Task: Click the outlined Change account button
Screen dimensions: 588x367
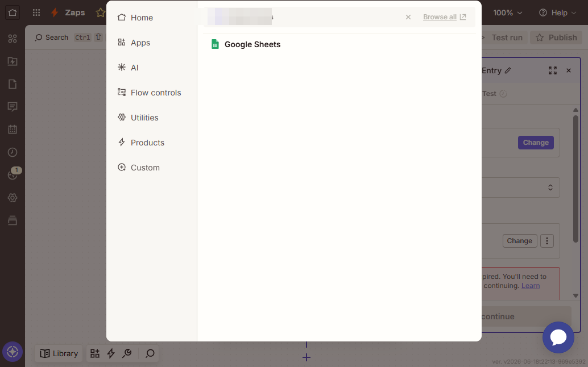Action: point(520,241)
